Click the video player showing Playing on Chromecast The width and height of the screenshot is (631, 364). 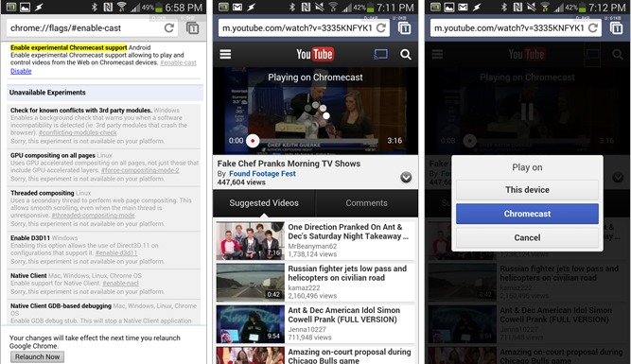tap(316, 111)
